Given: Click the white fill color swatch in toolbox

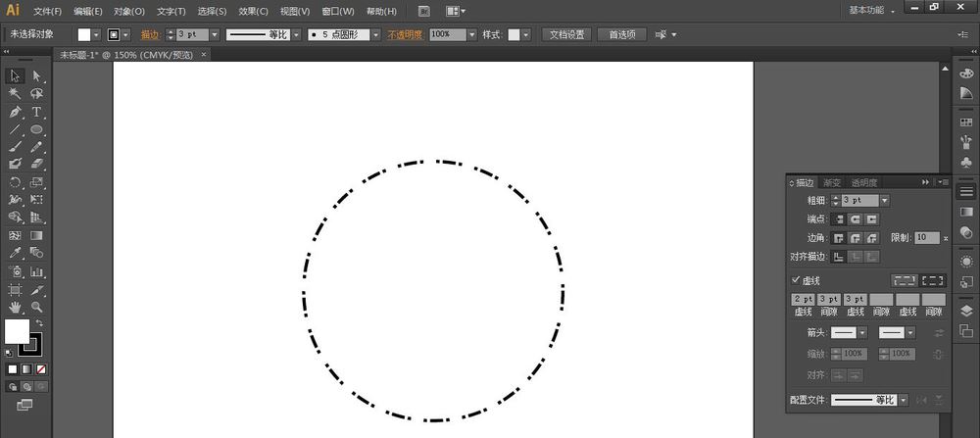Looking at the screenshot, I should click(17, 331).
